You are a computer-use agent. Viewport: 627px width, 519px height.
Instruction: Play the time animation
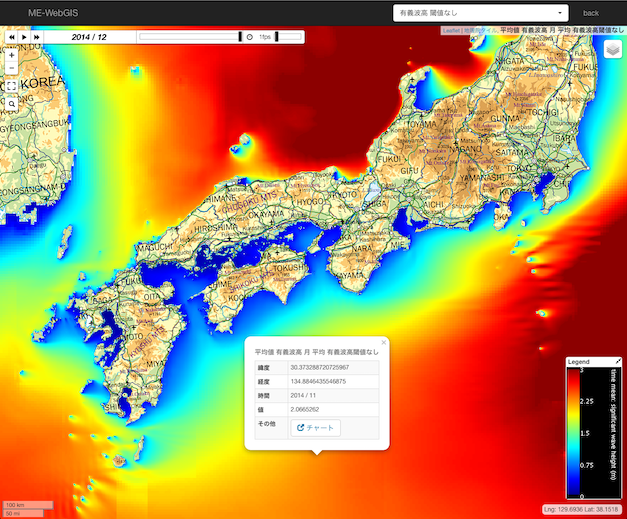(x=24, y=37)
